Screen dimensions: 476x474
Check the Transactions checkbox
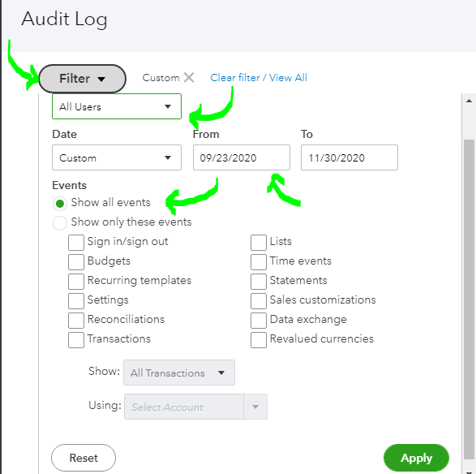pyautogui.click(x=76, y=340)
